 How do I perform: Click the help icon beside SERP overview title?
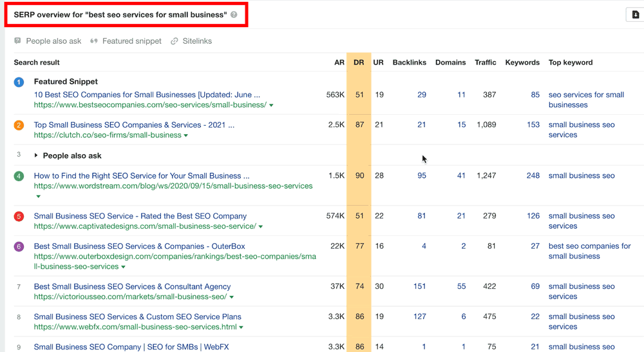point(234,15)
